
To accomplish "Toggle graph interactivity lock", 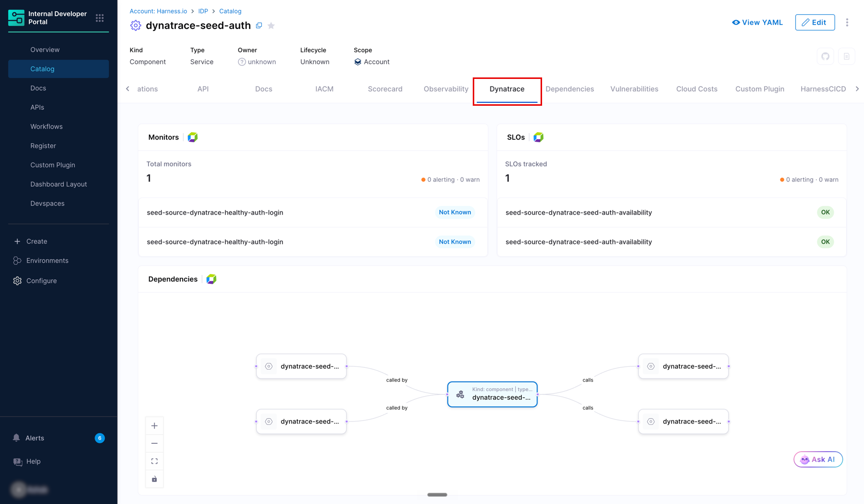I will coord(154,479).
